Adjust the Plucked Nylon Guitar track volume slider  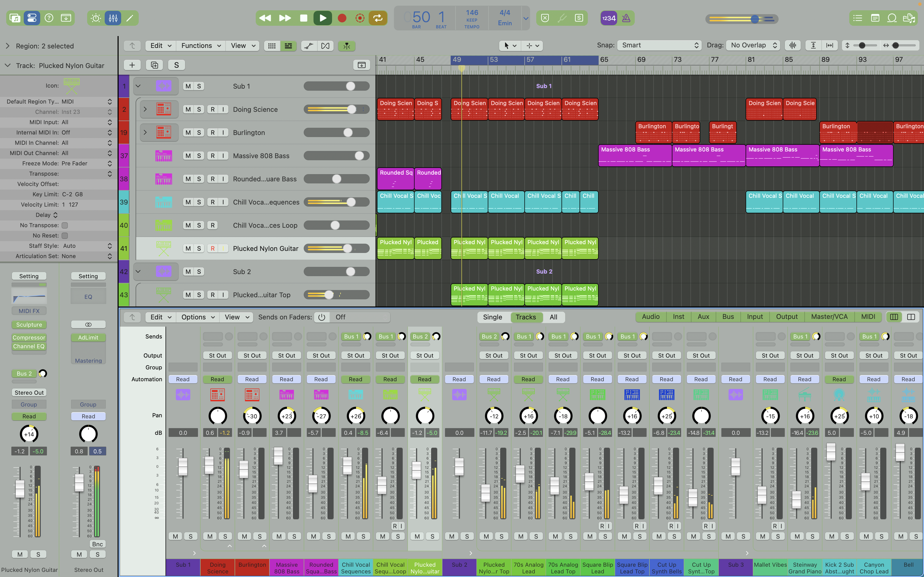tap(347, 248)
